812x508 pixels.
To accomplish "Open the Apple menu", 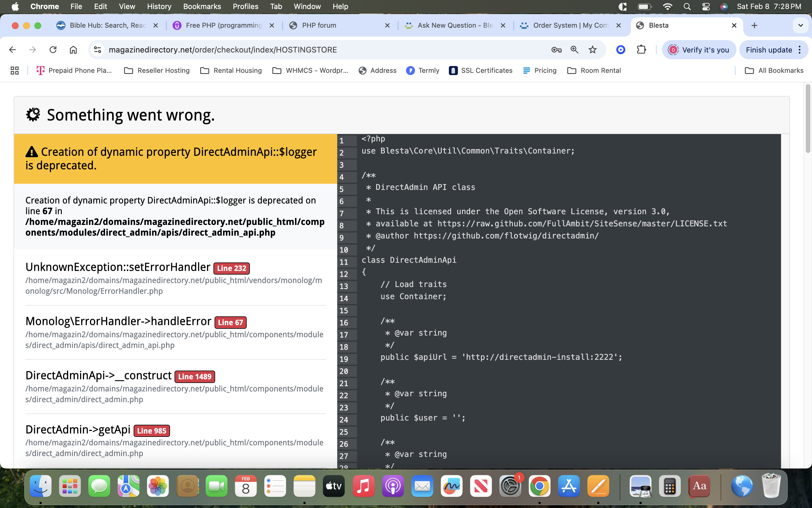I will click(x=15, y=6).
